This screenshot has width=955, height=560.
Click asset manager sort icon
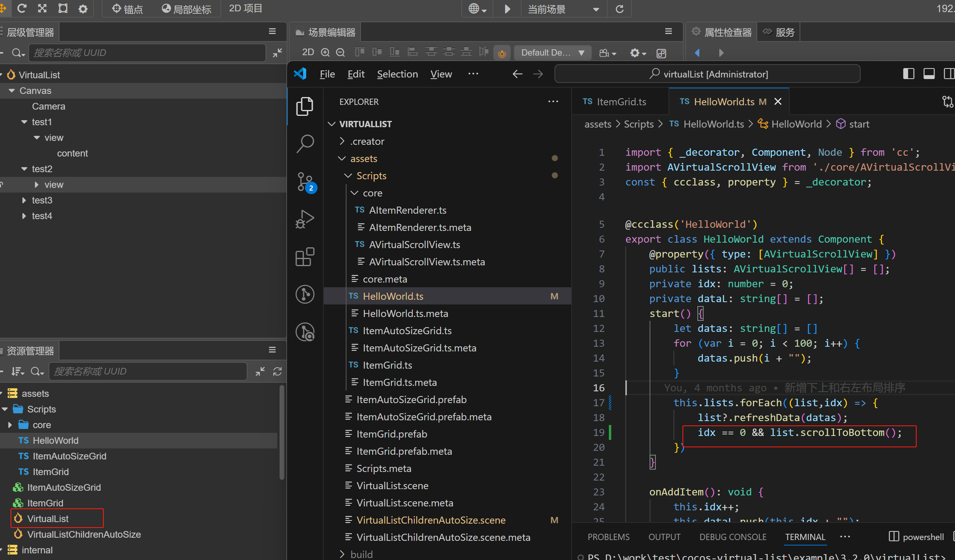[x=17, y=371]
